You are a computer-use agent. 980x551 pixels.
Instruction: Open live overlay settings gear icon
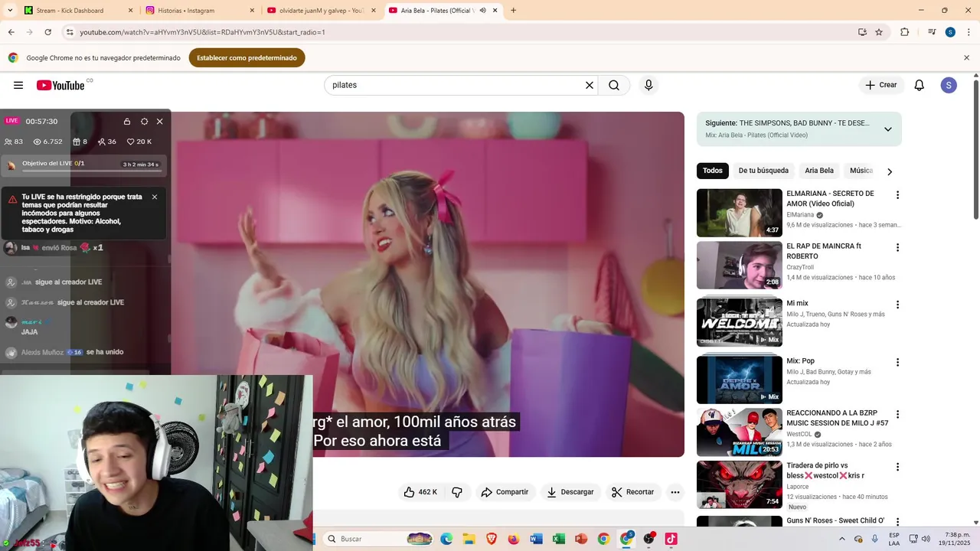(144, 121)
